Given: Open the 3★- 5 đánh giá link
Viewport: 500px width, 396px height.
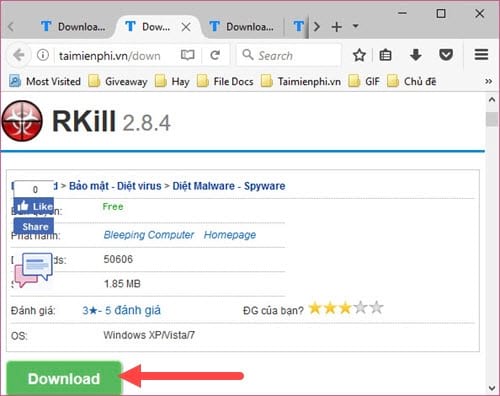Looking at the screenshot, I should pyautogui.click(x=122, y=310).
